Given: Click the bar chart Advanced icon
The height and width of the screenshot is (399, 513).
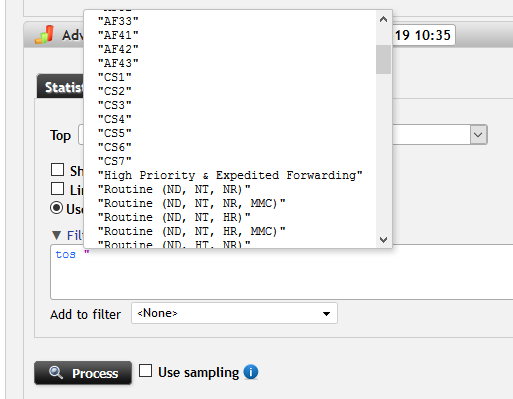Looking at the screenshot, I should click(x=44, y=34).
